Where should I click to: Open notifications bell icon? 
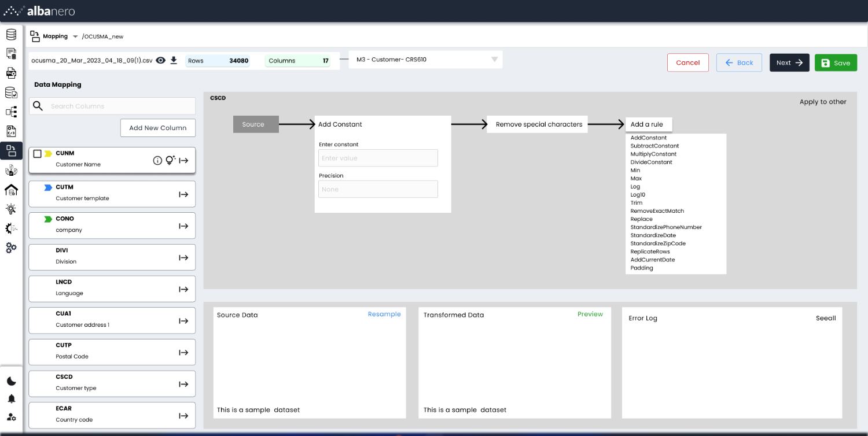click(x=12, y=399)
